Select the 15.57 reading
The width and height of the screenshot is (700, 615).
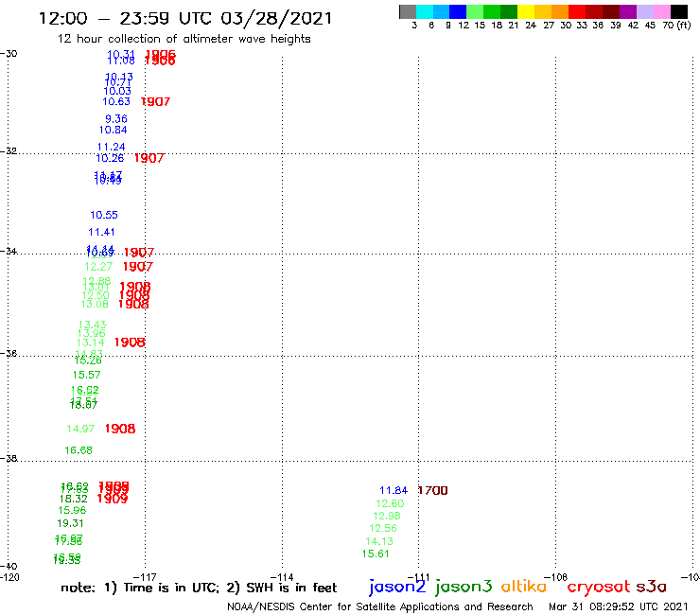87,375
